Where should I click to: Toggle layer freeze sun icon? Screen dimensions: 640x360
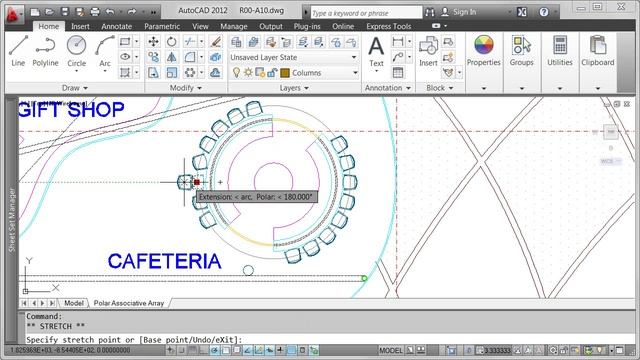tap(248, 73)
